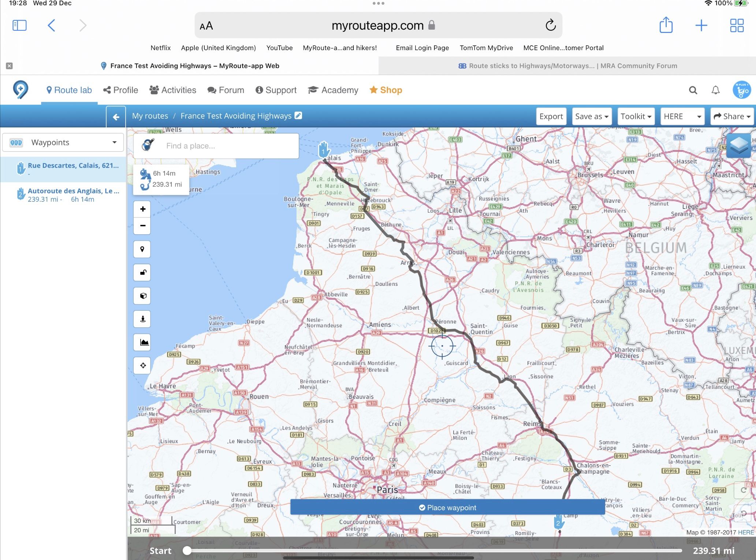Click the Export button
756x560 pixels.
[551, 116]
